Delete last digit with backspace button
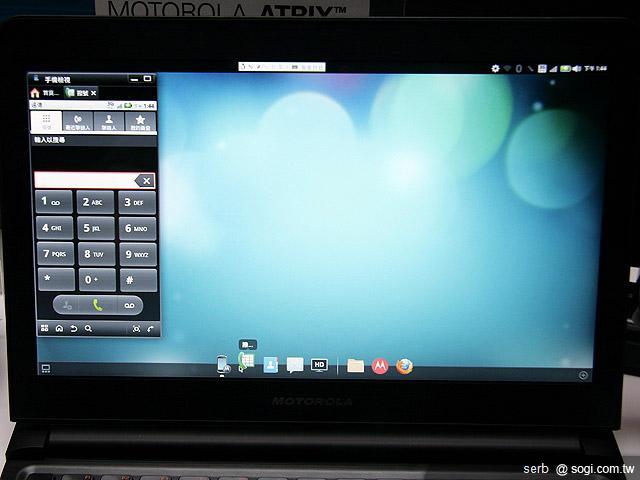This screenshot has height=480, width=640. tap(145, 180)
